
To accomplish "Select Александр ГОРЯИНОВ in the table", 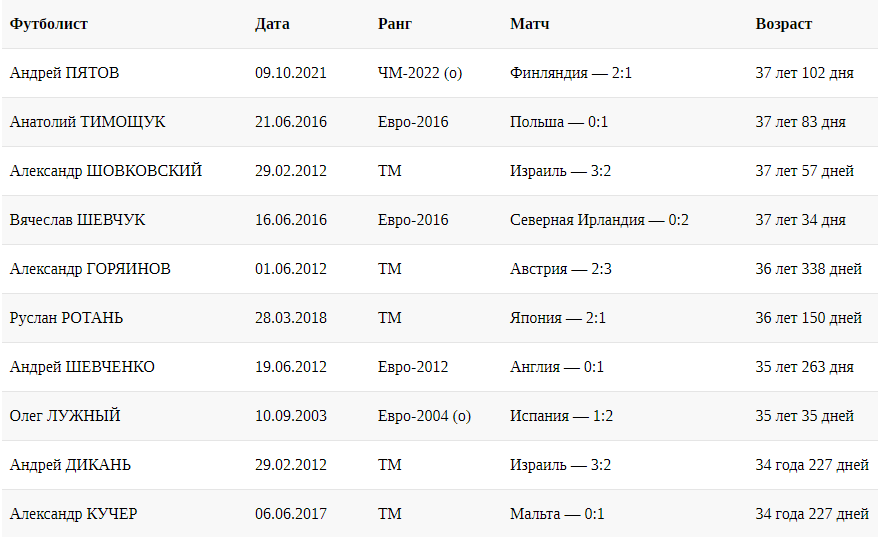I will pyautogui.click(x=90, y=269).
